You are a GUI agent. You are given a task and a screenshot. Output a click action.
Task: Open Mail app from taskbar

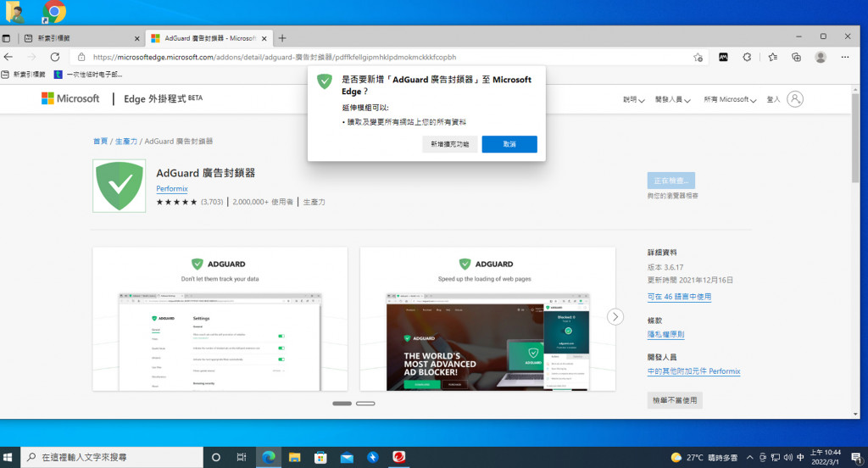click(347, 457)
